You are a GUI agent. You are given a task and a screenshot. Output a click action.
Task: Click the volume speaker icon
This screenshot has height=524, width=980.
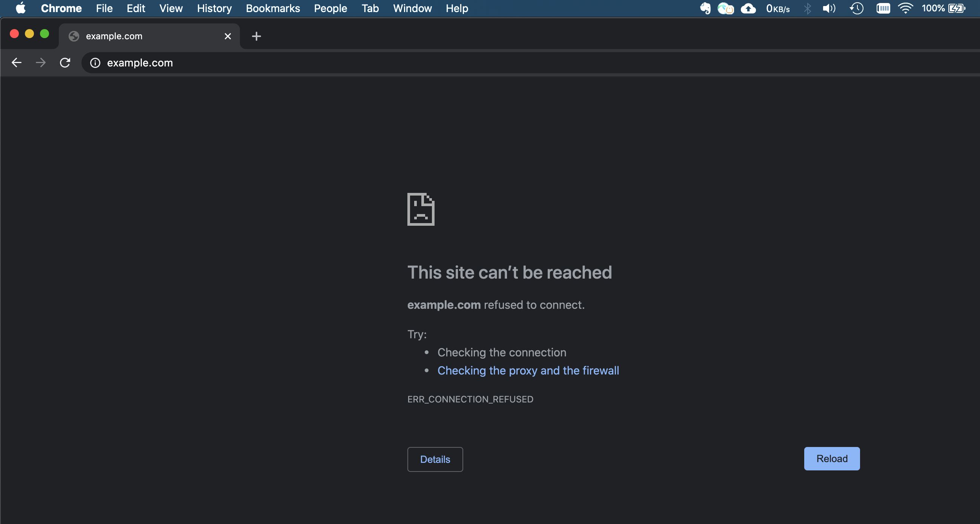tap(829, 8)
